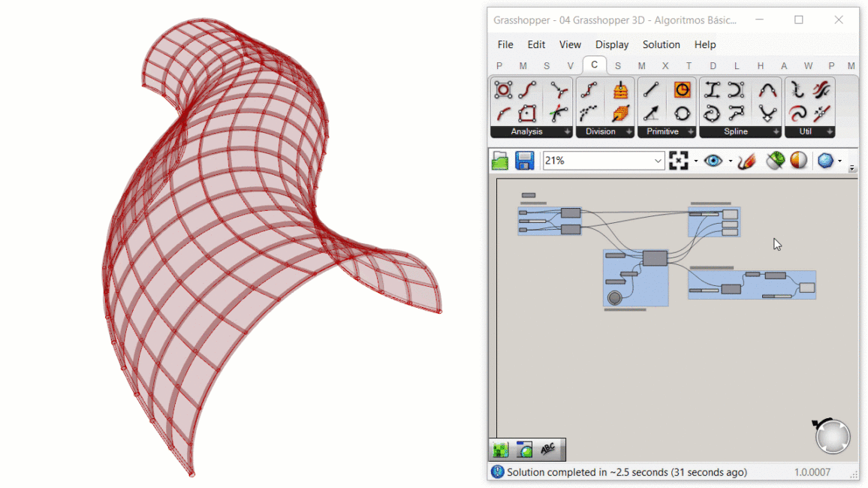The image size is (868, 488).
Task: Choose the Divide Curve component icon
Action: coord(589,91)
